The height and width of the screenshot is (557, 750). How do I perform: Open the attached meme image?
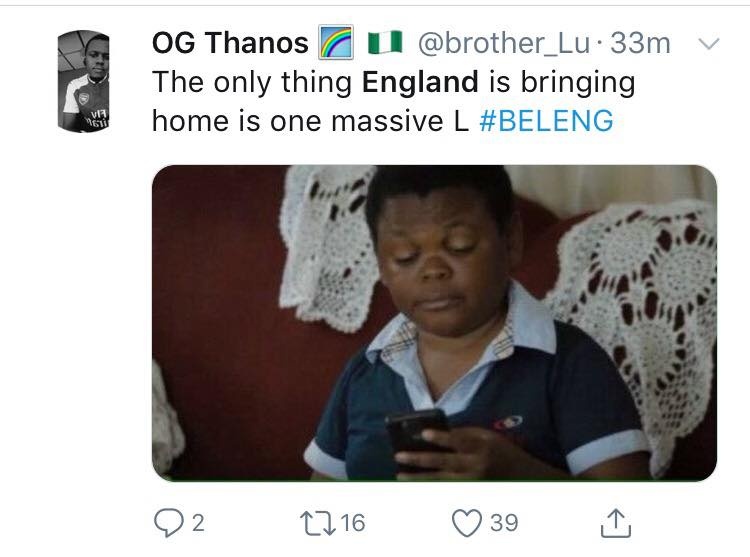pos(434,322)
